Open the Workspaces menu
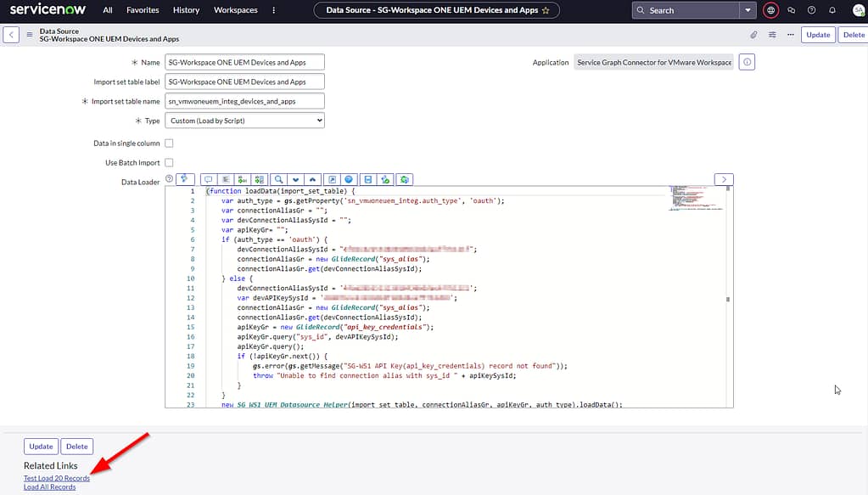Image resolution: width=868 pixels, height=495 pixels. coord(235,10)
